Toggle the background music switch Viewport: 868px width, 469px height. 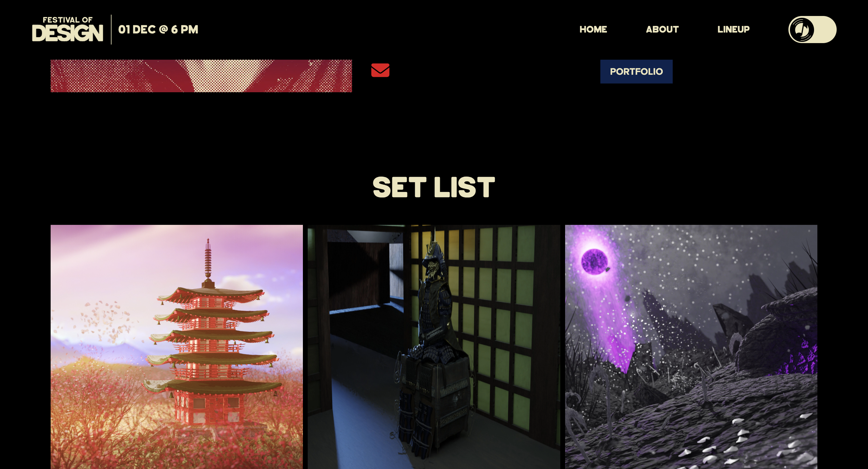point(812,29)
